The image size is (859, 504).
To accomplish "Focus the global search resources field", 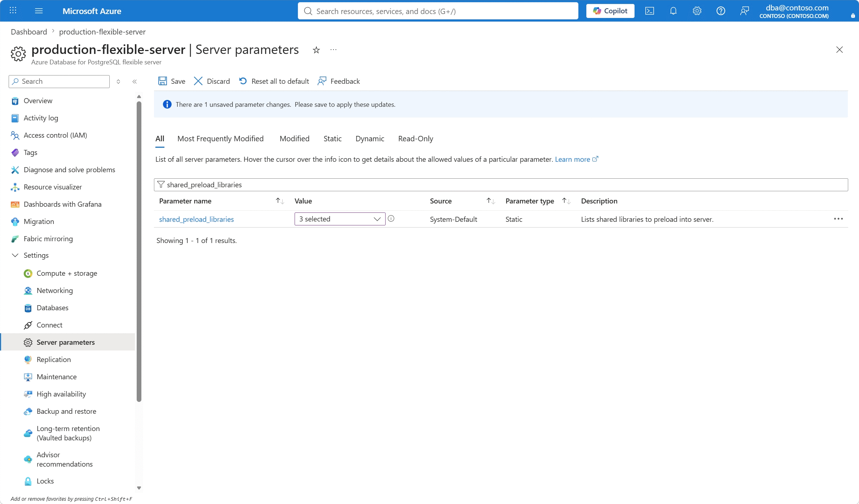I will (438, 11).
